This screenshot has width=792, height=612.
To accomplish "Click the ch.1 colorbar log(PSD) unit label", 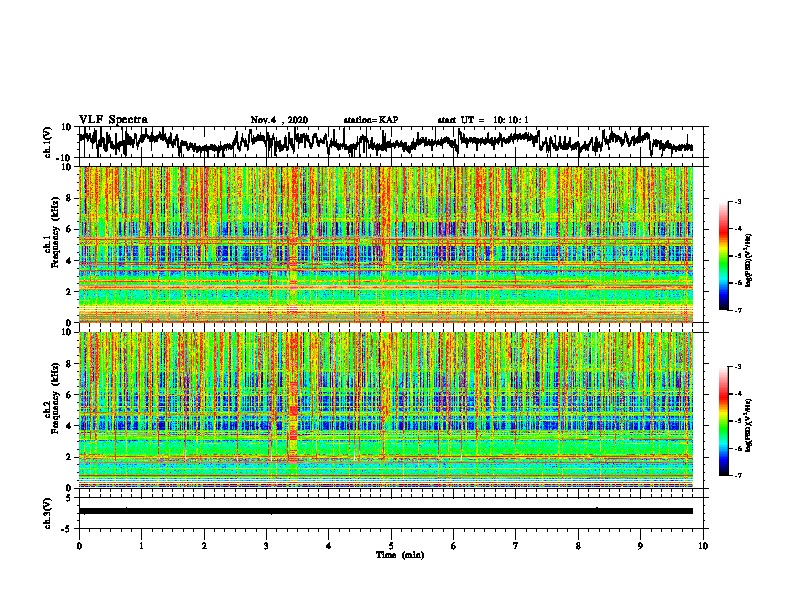I will coord(749,261).
